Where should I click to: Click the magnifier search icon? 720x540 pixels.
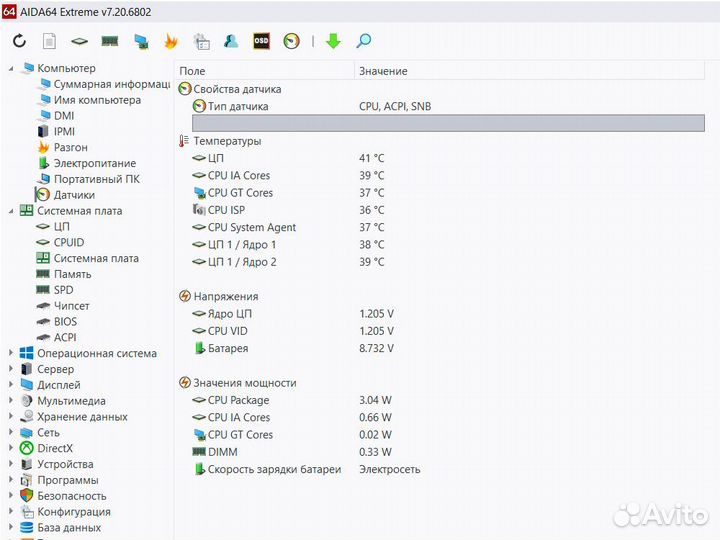coord(364,41)
